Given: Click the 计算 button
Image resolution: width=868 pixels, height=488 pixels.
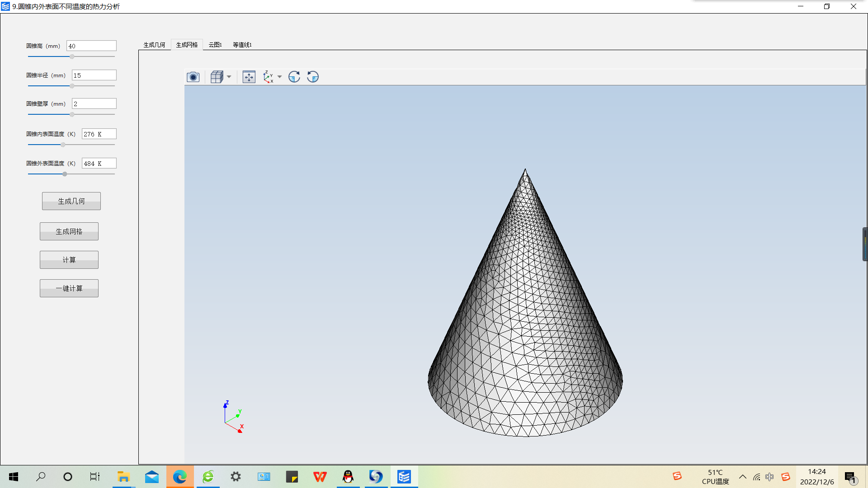Looking at the screenshot, I should tap(69, 260).
